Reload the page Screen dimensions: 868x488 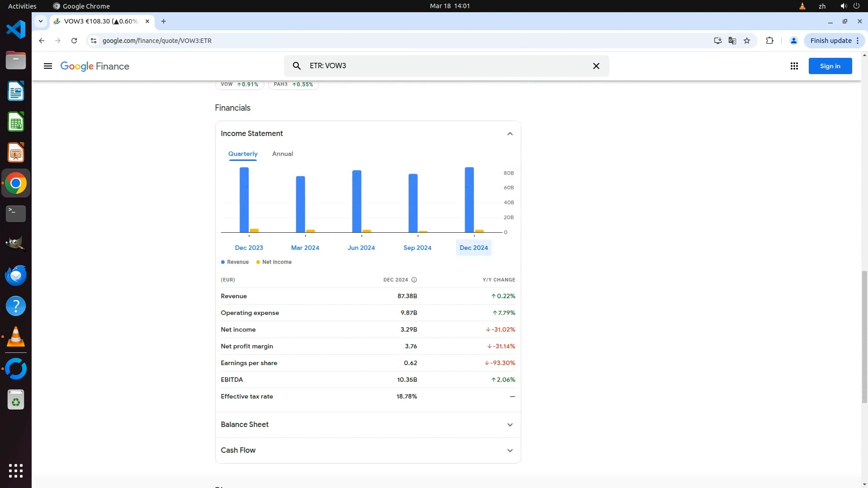pos(74,41)
